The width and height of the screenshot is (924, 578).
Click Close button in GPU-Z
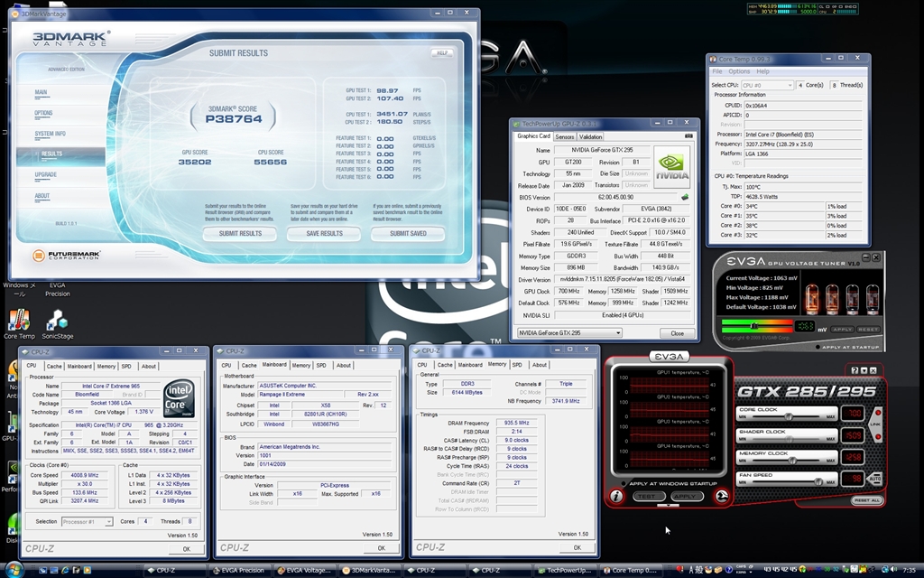[x=677, y=333]
